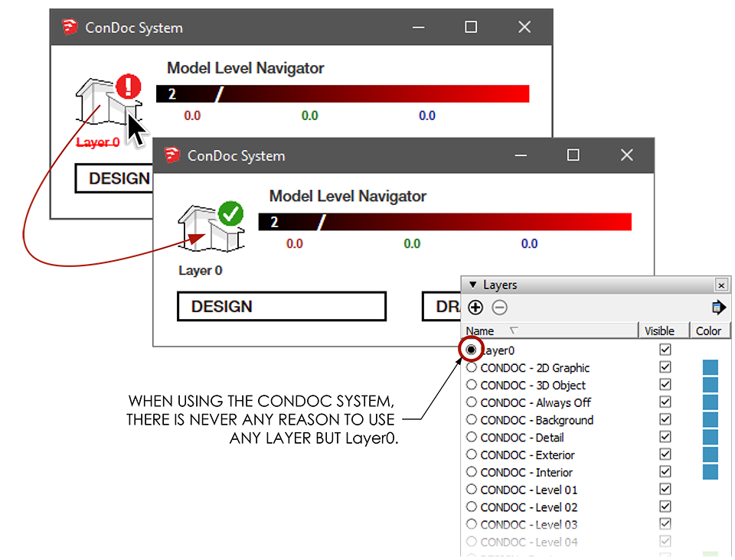Set CONDOC - Background as active layer
Image resolution: width=735 pixels, height=560 pixels.
point(472,419)
